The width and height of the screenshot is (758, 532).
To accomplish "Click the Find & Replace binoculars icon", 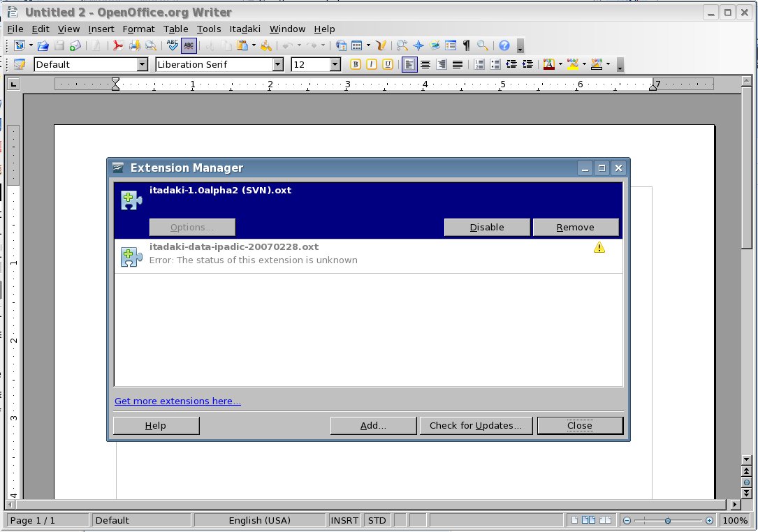I will pos(402,46).
